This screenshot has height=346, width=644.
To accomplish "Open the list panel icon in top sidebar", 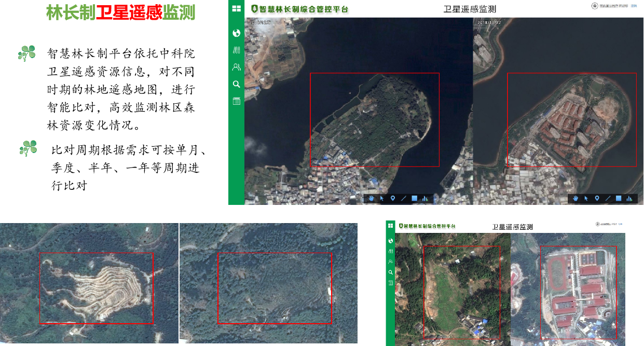I will 237,101.
